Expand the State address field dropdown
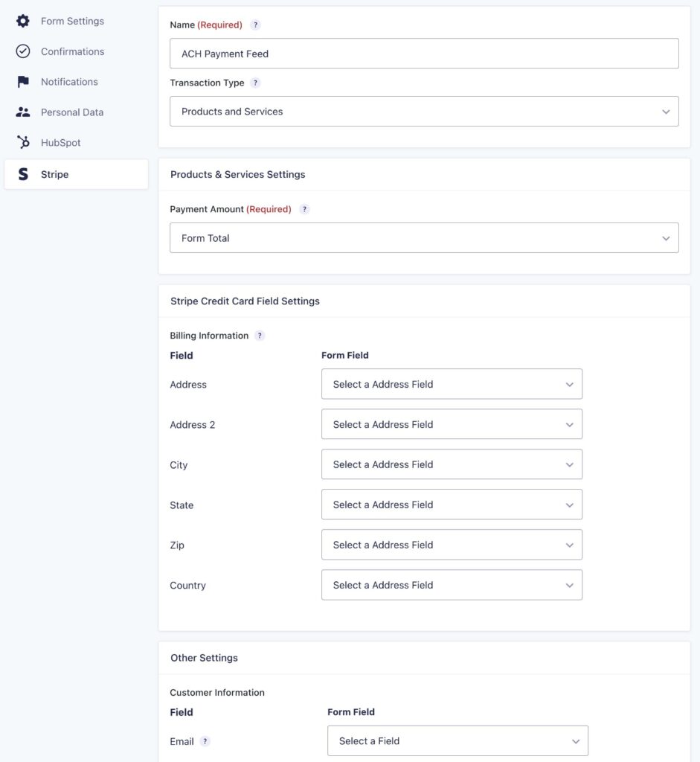The image size is (700, 762). [x=452, y=505]
